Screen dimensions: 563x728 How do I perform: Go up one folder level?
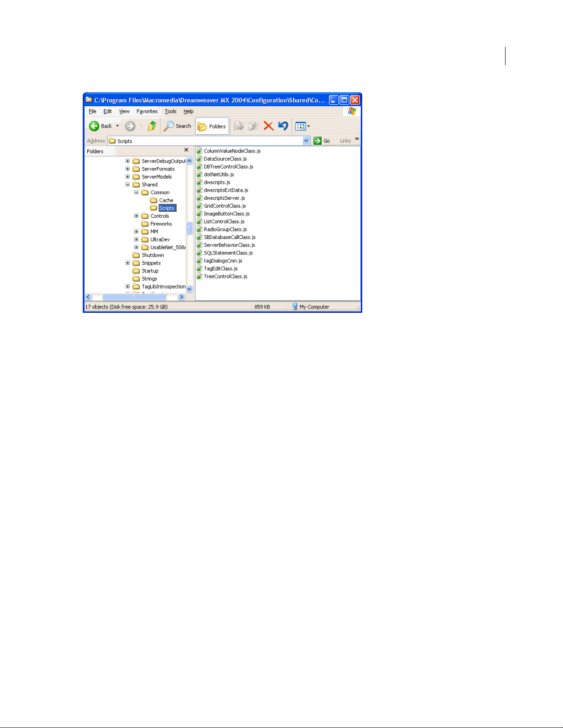point(152,126)
